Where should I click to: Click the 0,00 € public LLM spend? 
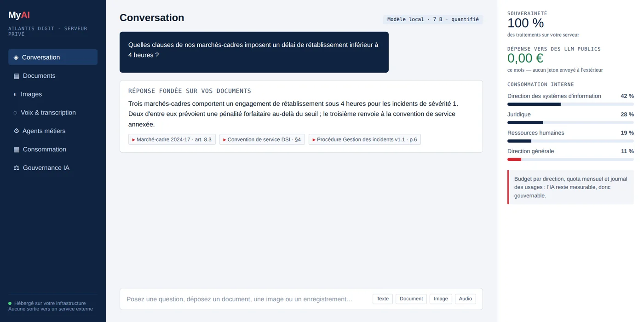[525, 58]
